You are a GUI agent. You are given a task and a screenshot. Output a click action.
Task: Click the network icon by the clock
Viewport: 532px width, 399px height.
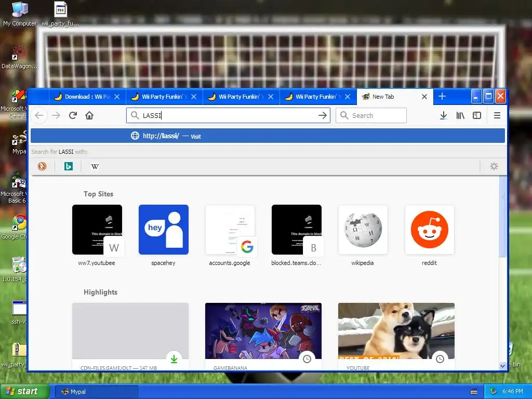pyautogui.click(x=494, y=392)
